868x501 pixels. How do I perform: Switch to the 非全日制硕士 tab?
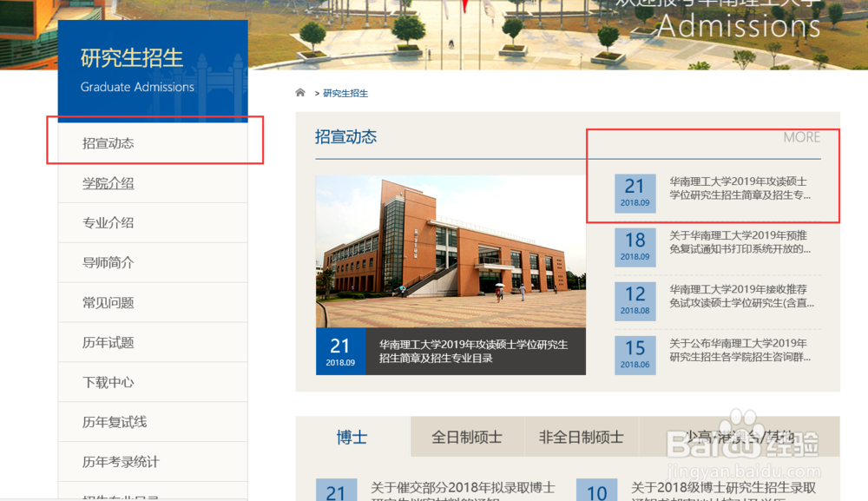(x=582, y=437)
